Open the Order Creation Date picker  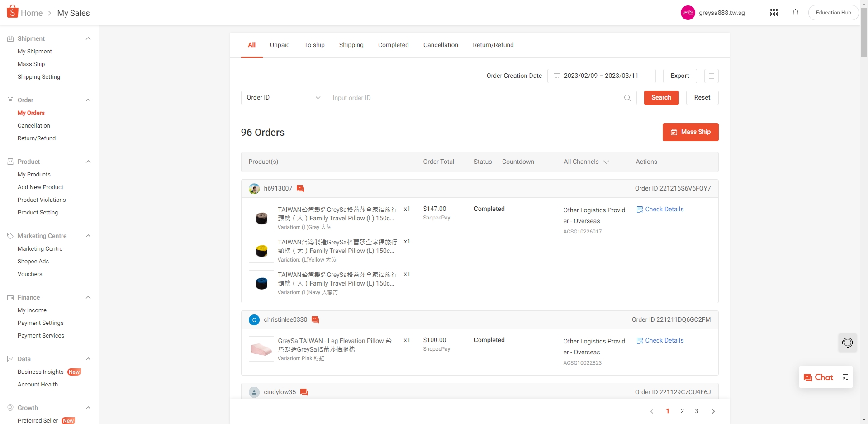pyautogui.click(x=601, y=76)
